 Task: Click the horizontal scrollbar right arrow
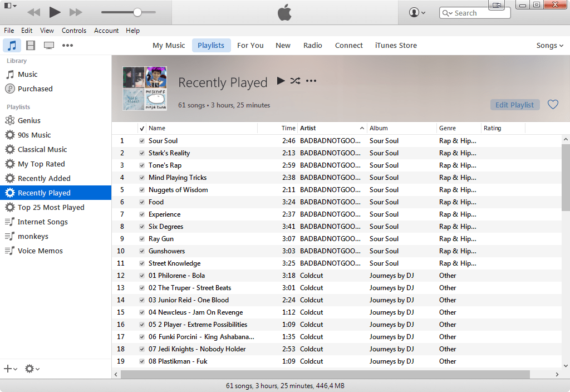coord(557,374)
